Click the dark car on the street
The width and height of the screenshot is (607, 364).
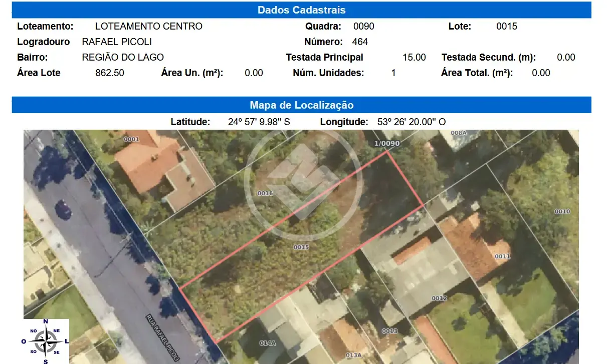pyautogui.click(x=63, y=209)
